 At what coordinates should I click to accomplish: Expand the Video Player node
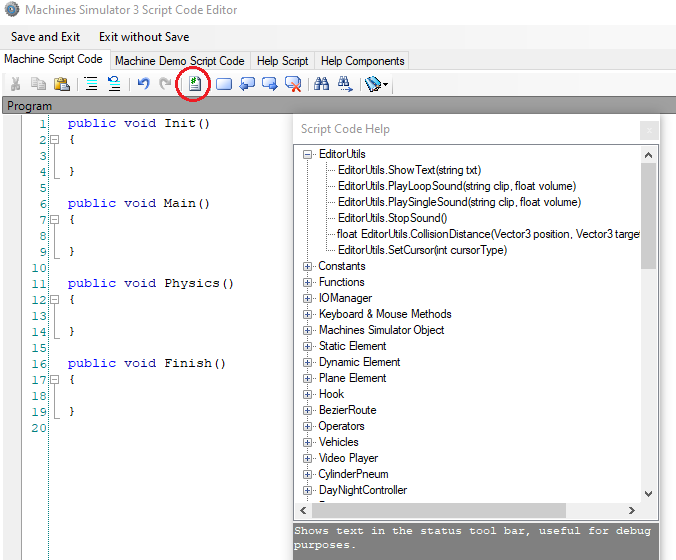coord(307,458)
